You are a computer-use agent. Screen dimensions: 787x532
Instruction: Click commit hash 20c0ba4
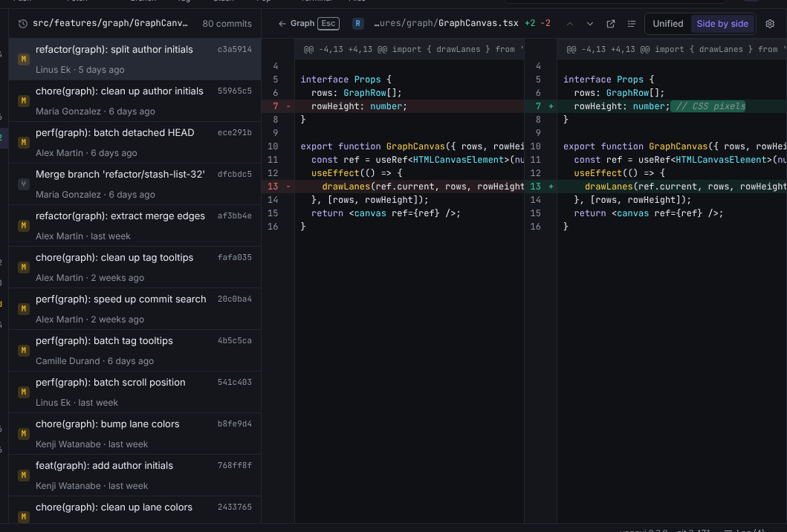pos(234,299)
